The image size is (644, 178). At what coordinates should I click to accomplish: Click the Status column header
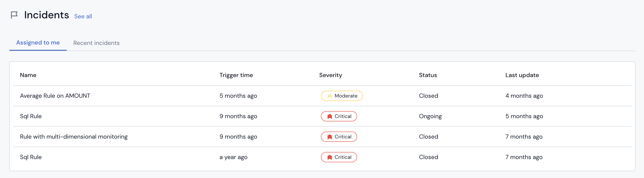[428, 75]
